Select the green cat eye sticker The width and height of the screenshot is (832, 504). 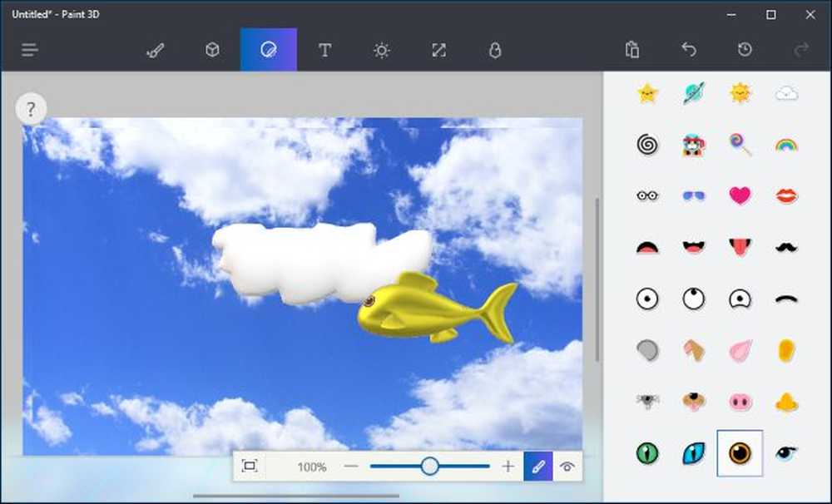pyautogui.click(x=647, y=453)
